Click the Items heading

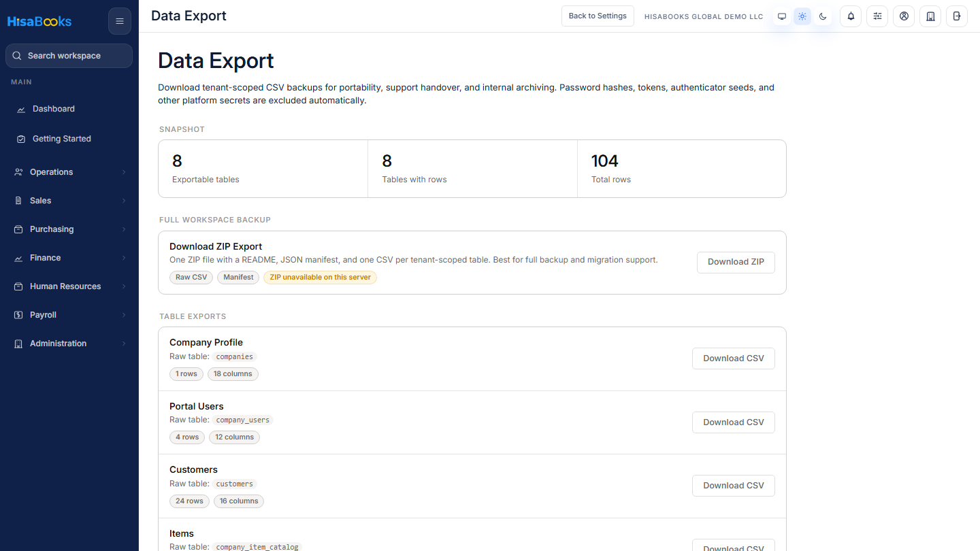pyautogui.click(x=182, y=533)
